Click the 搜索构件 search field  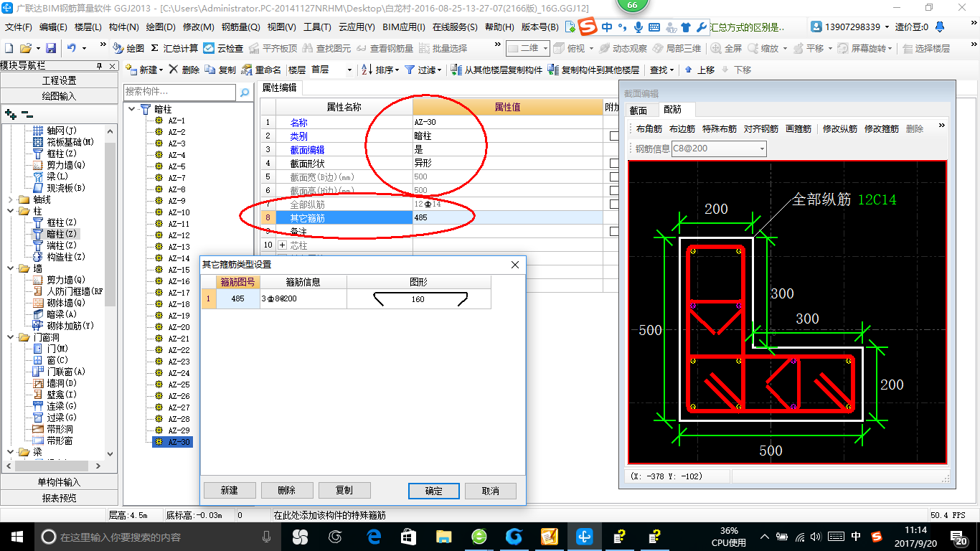tap(179, 92)
